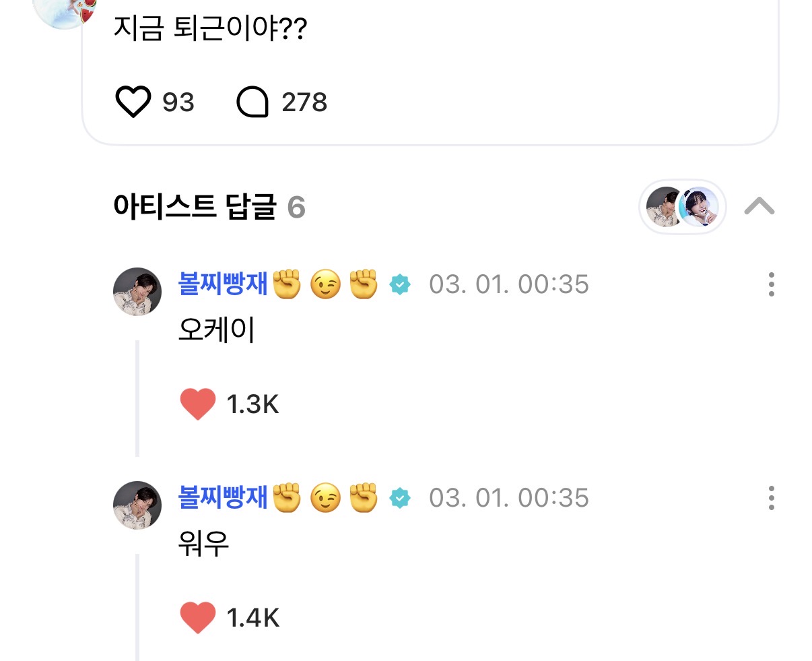
Task: Open three-dot menu for the "오케이" reply
Action: coord(771,284)
